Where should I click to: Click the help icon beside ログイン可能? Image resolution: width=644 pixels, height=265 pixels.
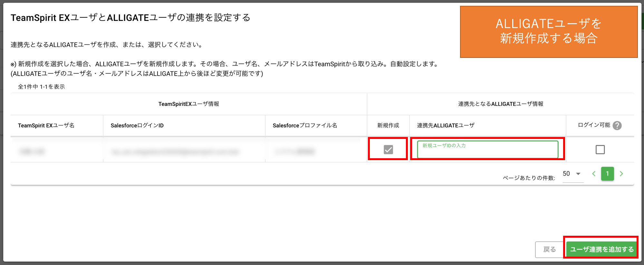(617, 125)
